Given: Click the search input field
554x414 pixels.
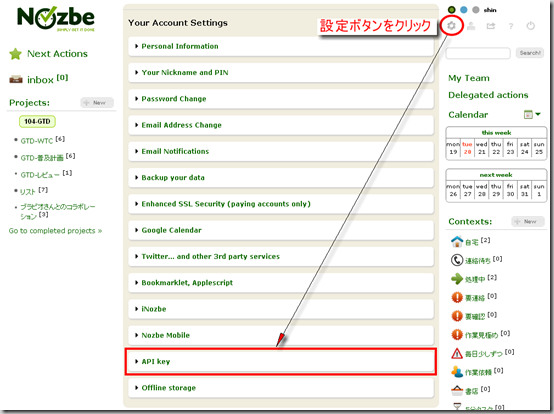Looking at the screenshot, I should point(478,53).
